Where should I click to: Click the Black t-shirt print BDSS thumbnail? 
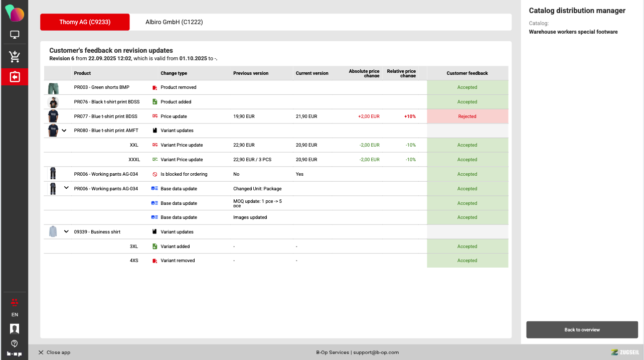pyautogui.click(x=53, y=102)
